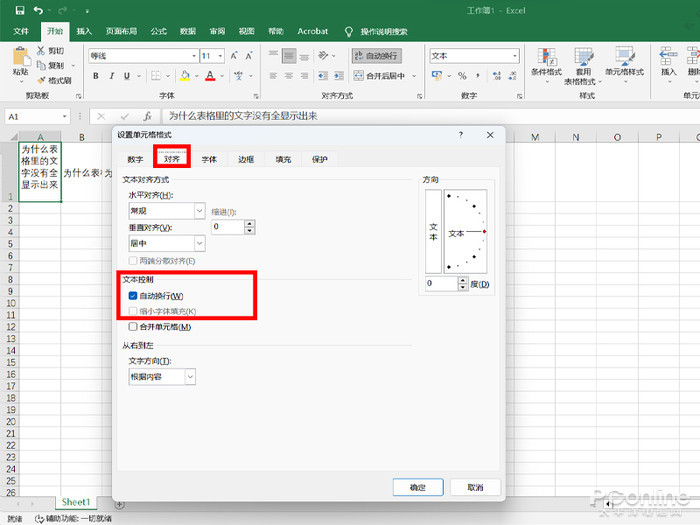Activate the Format Painter brush
Image resolution: width=700 pixels, height=525 pixels.
(41, 80)
